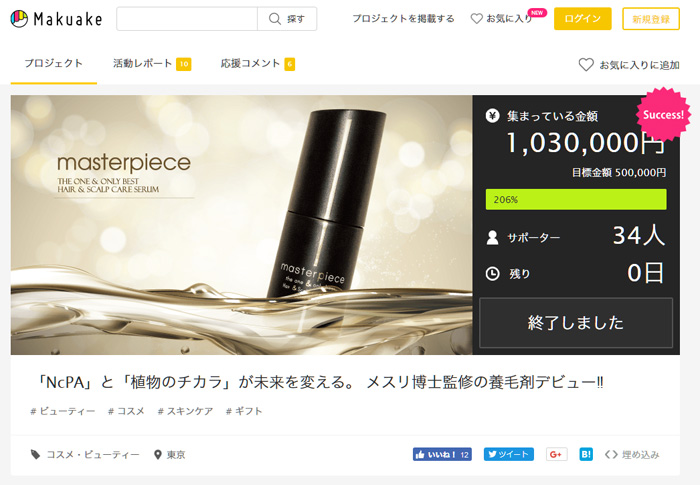The height and width of the screenshot is (485, 700).
Task: Click the ログイン button
Action: click(x=582, y=19)
